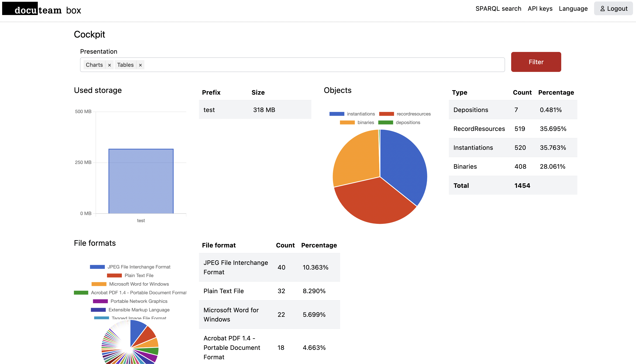Viewport: 636px width, 364px height.
Task: Click the '8.290%' percentage cell
Action: 314,291
